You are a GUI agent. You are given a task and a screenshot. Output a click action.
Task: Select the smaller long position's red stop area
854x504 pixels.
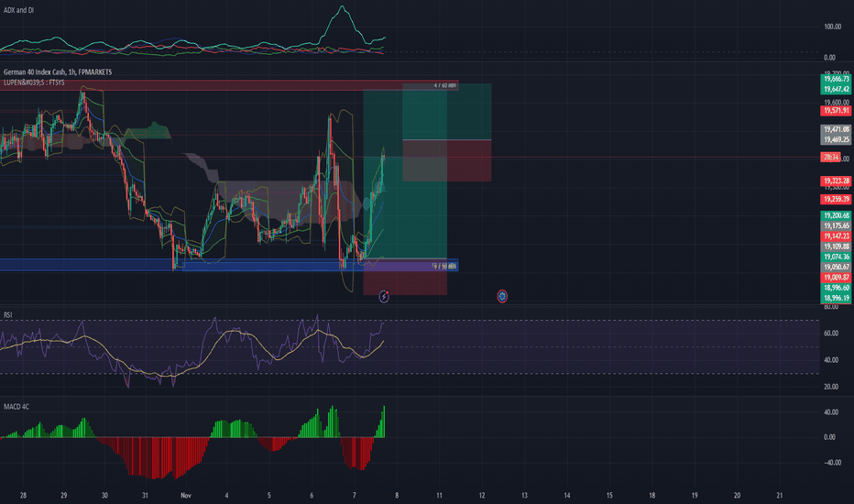[x=446, y=160]
